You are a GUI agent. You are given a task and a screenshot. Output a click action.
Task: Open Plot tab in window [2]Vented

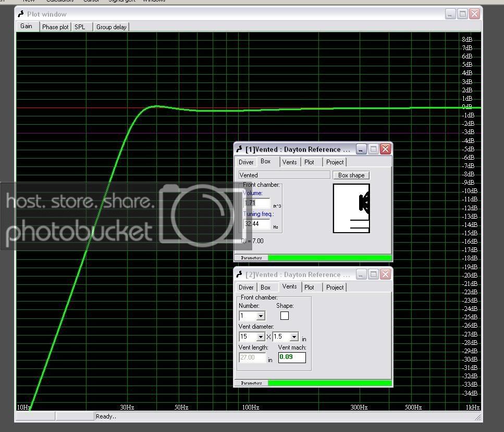(311, 287)
